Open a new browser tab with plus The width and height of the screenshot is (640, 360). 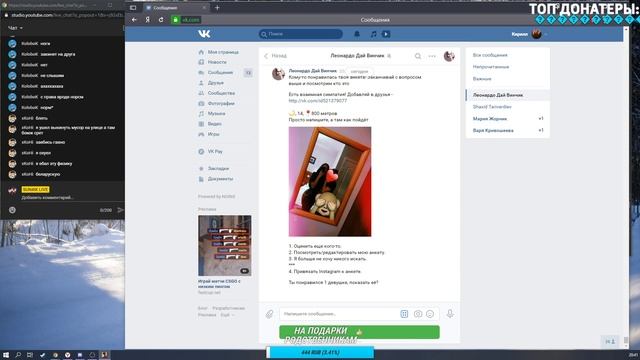pos(217,7)
